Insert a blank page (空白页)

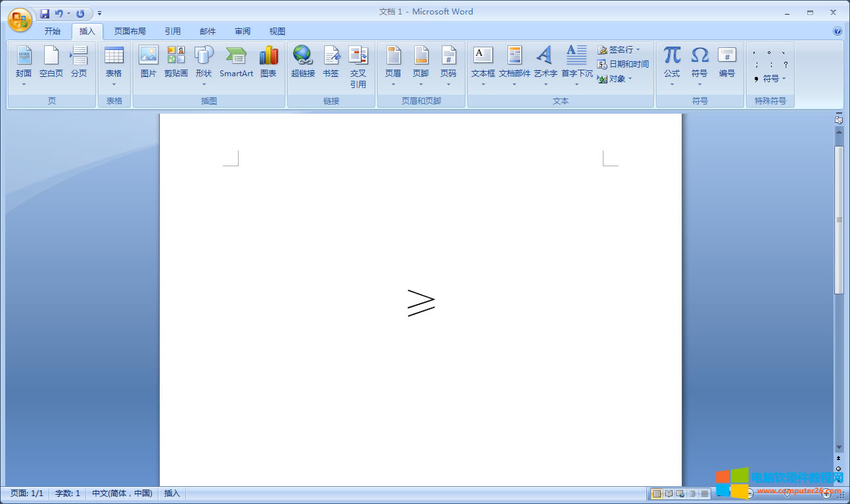(x=51, y=62)
